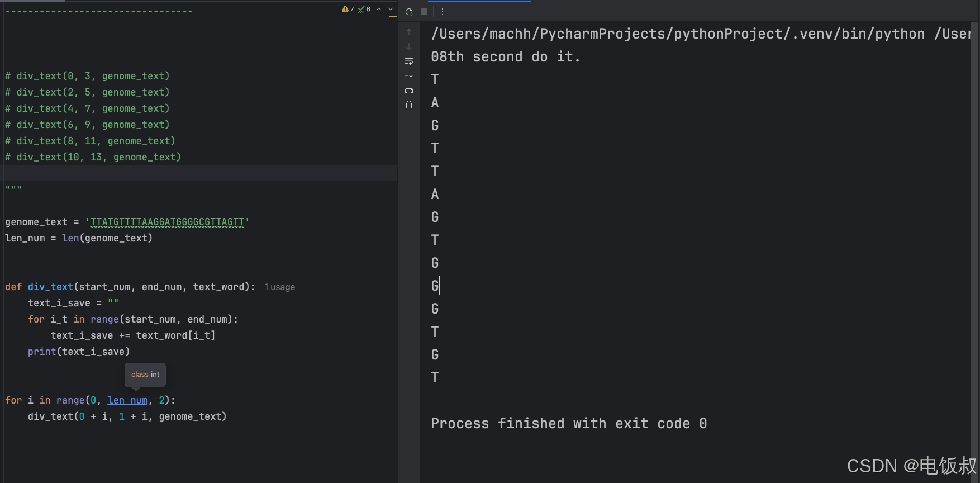
Task: Click the text_i_save += text_word[i_t] line
Action: pyautogui.click(x=133, y=335)
